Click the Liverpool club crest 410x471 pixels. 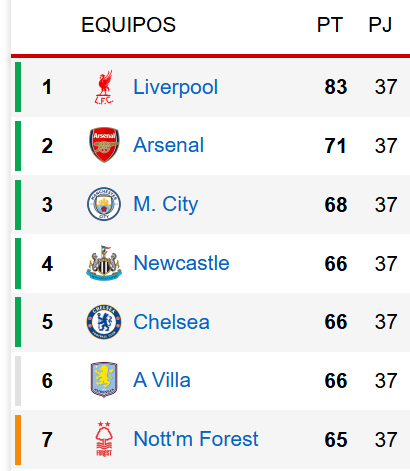click(x=104, y=87)
